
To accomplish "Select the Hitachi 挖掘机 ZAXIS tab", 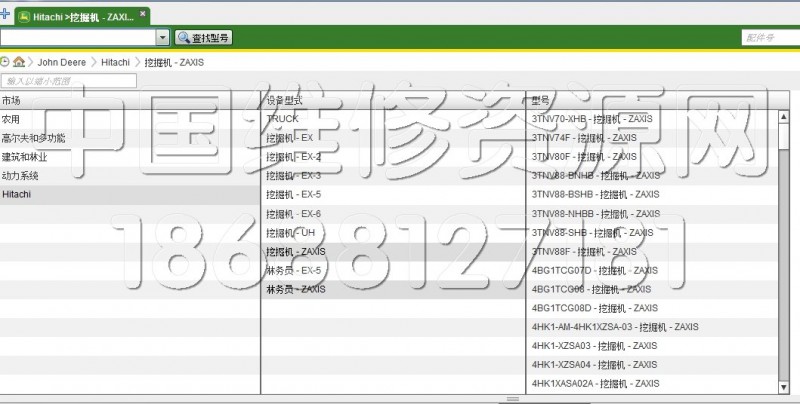I will click(x=83, y=17).
